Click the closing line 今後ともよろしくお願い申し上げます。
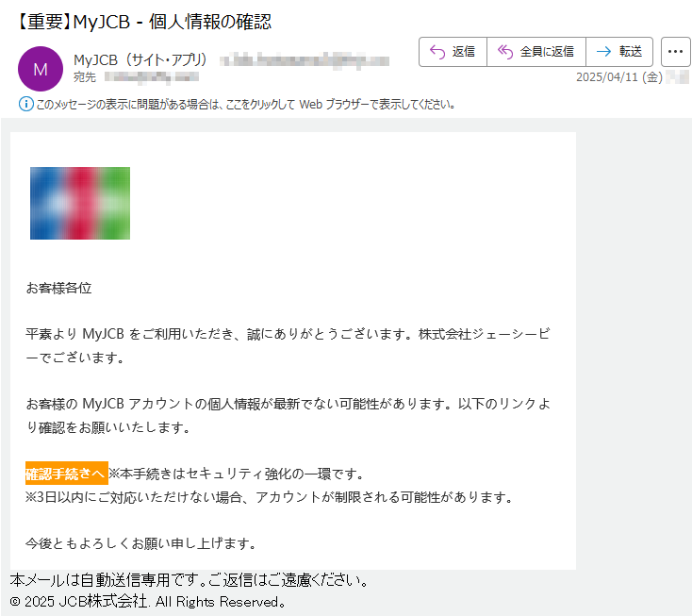This screenshot has height=616, width=692. pyautogui.click(x=140, y=543)
